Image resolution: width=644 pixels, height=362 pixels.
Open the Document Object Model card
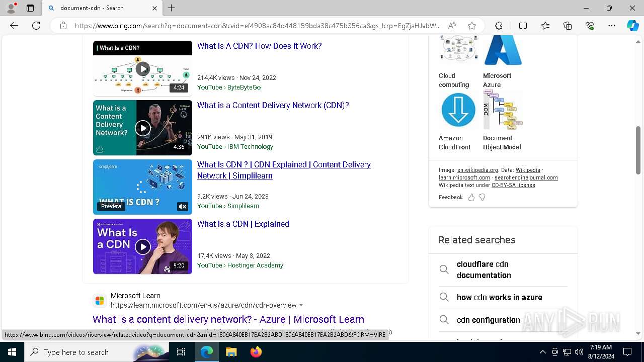click(503, 110)
